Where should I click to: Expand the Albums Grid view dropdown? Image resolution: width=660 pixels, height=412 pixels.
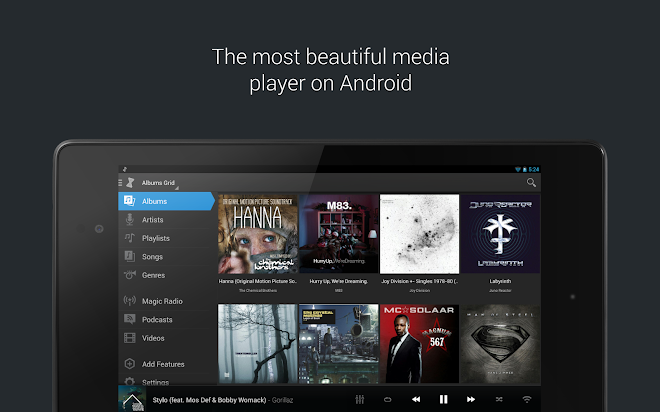coord(160,183)
